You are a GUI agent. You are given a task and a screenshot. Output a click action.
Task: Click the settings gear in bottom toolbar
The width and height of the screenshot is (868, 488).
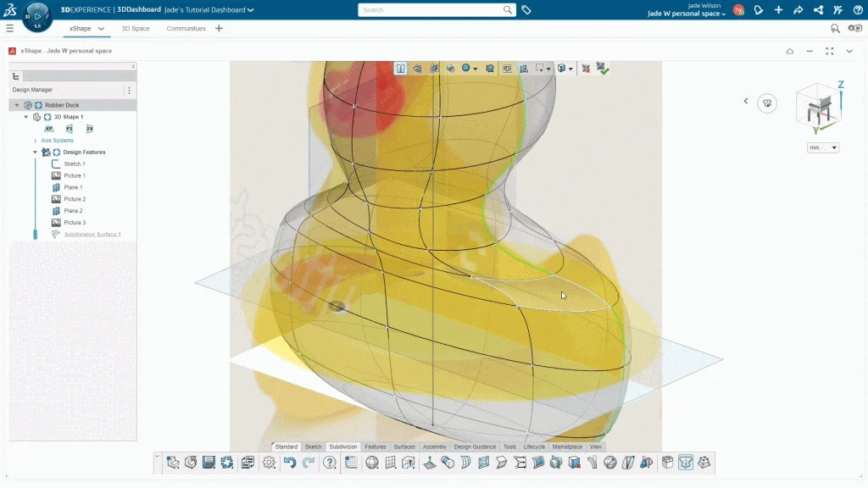pos(269,463)
